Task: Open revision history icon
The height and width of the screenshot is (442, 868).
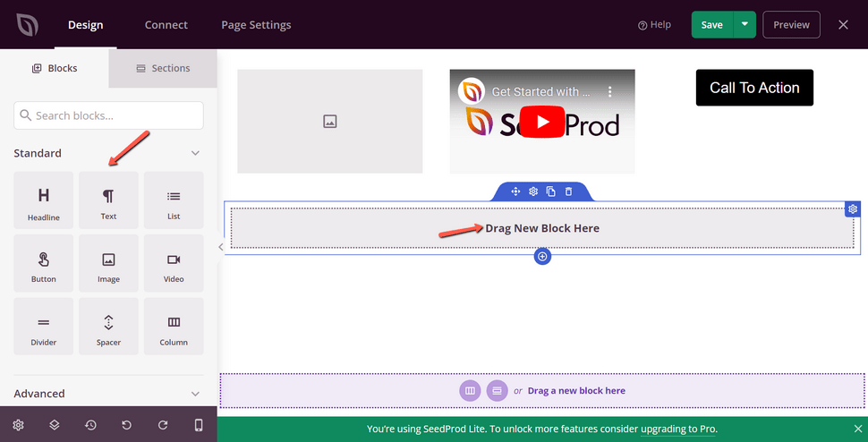Action: tap(90, 425)
